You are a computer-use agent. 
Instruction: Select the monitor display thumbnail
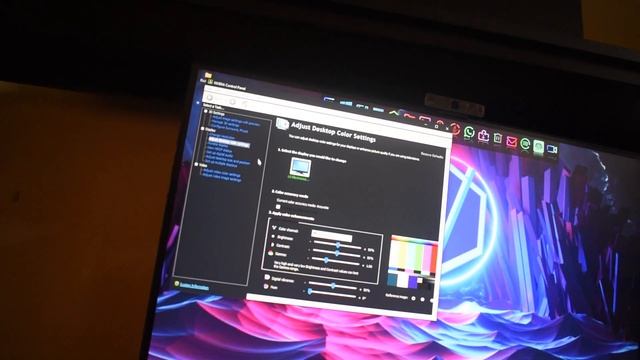tap(300, 169)
